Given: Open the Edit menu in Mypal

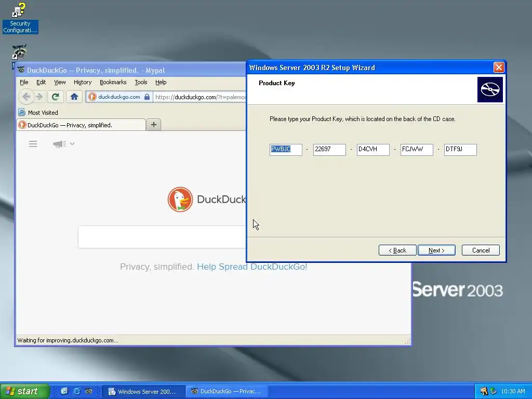Looking at the screenshot, I should tap(41, 82).
